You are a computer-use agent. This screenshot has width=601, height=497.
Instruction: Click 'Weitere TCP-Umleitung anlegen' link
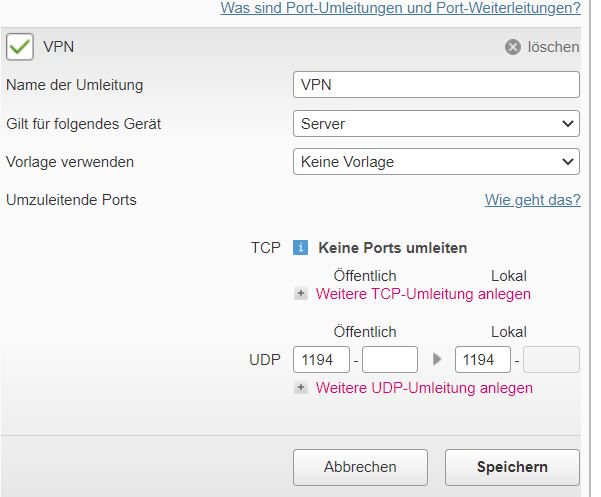click(x=423, y=294)
